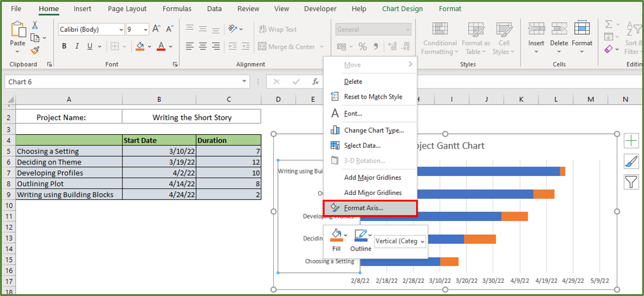Toggle bold formatting

pos(64,46)
